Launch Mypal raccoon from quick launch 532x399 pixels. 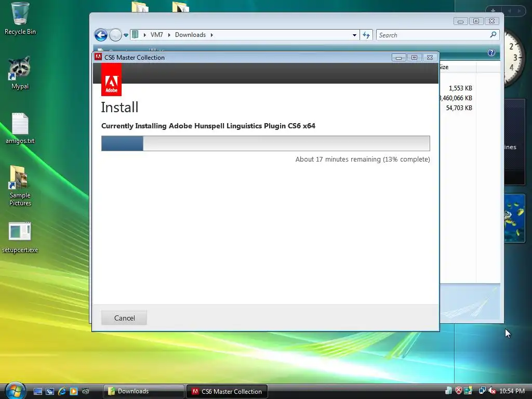pyautogui.click(x=86, y=391)
